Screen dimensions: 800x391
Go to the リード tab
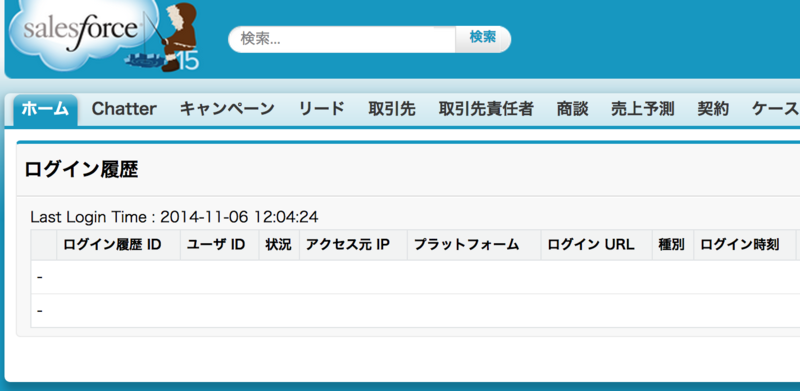pyautogui.click(x=321, y=109)
